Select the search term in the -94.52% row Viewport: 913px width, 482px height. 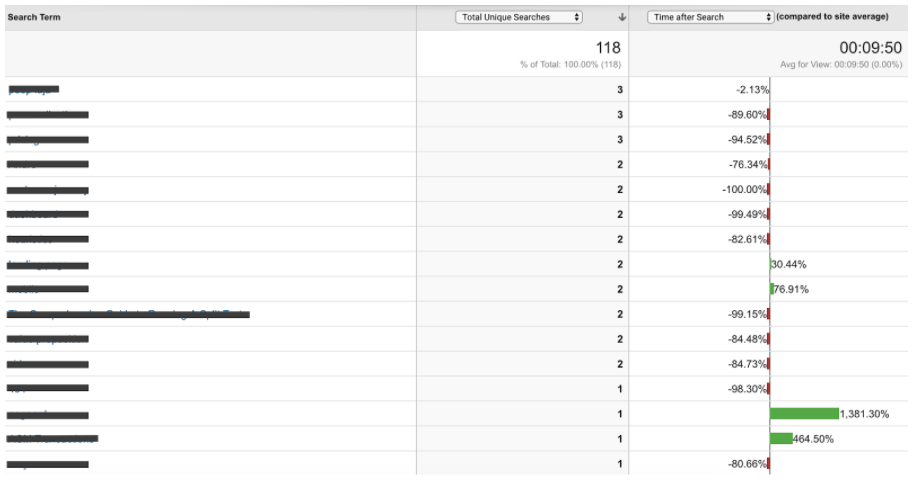click(x=48, y=140)
